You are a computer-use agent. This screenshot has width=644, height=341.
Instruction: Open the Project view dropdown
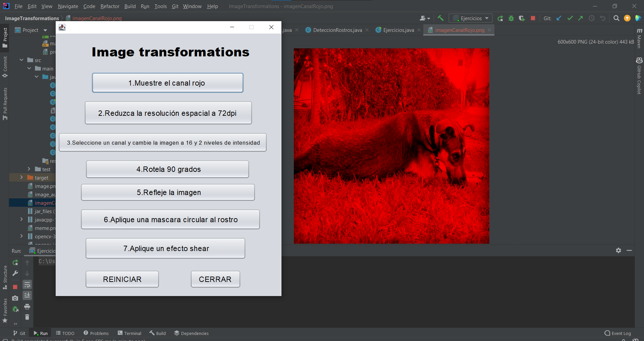(45, 30)
